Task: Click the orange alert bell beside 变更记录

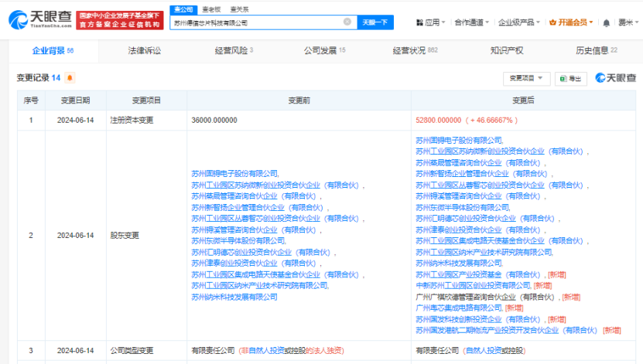Action: (x=70, y=78)
